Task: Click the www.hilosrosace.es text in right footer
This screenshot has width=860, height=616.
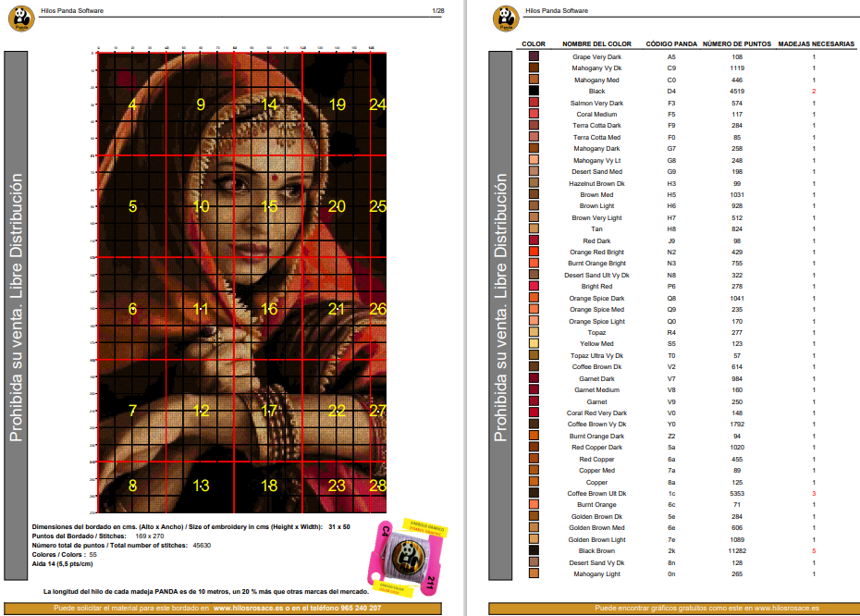Action: click(787, 608)
